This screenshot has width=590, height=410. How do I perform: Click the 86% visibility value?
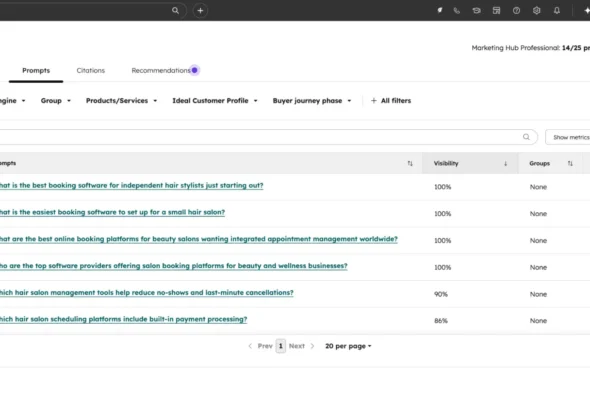point(441,321)
